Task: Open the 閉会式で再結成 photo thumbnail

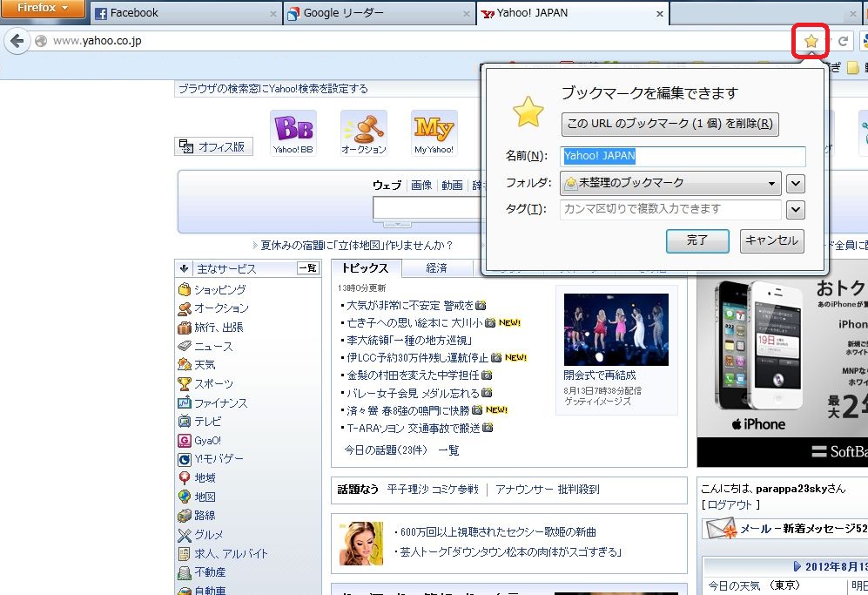Action: [616, 329]
